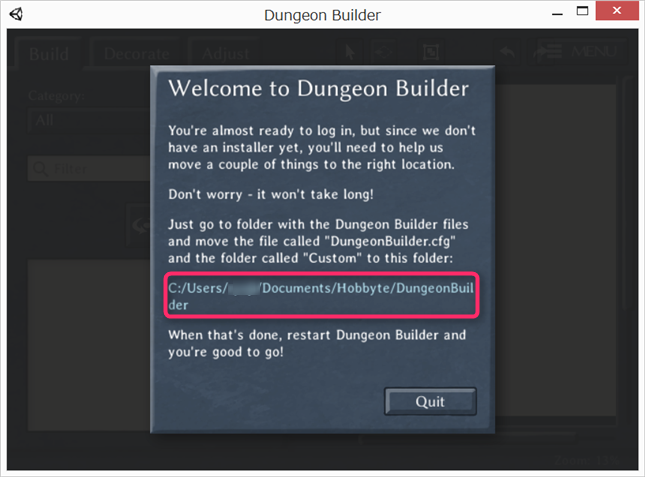Close the Dungeon Builder window
Viewport: 645px width, 477px height.
(617, 11)
